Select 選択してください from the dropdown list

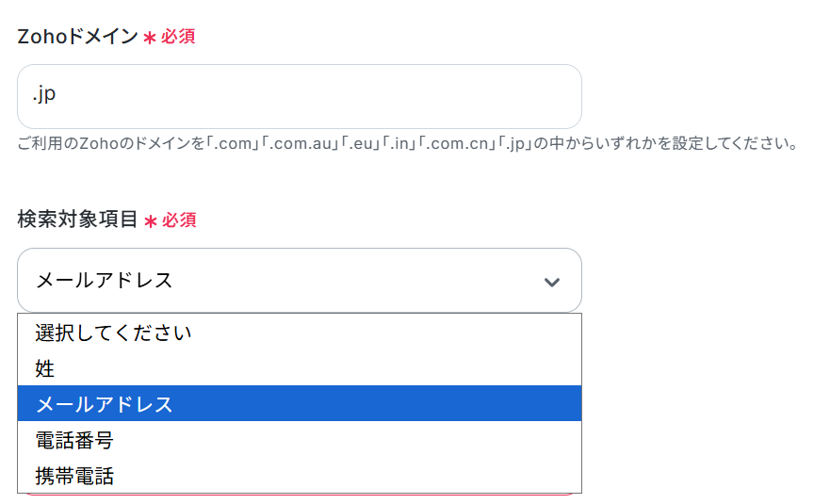coord(113,333)
